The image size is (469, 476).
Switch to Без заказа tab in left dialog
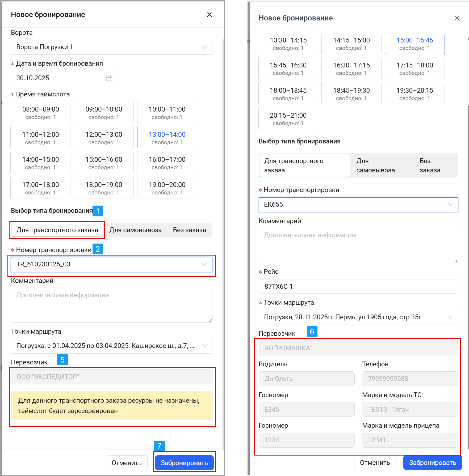(189, 230)
